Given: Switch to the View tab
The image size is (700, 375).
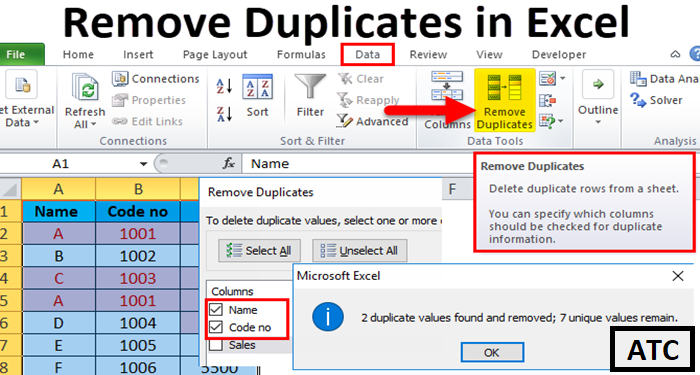Looking at the screenshot, I should click(489, 54).
